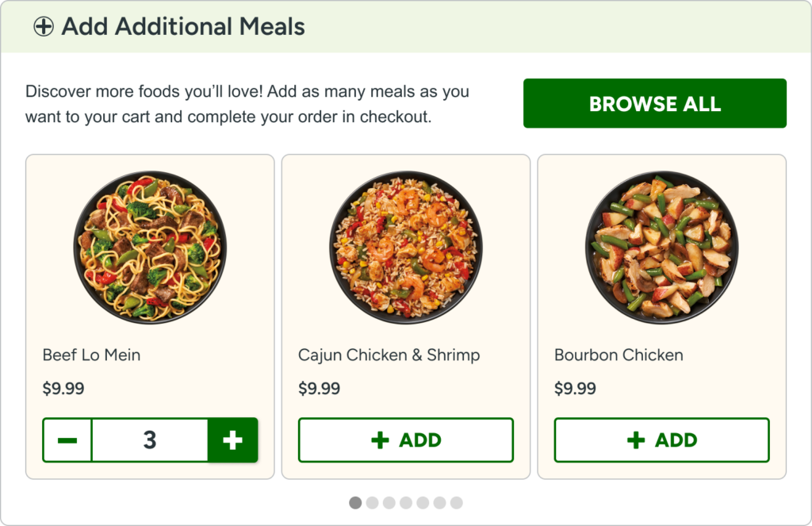The width and height of the screenshot is (812, 526).
Task: Click the Bourbon Chicken meal name
Action: click(x=619, y=355)
